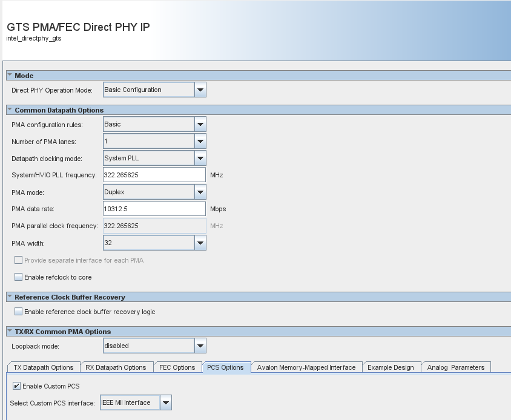The height and width of the screenshot is (420, 511).
Task: Click Common Datapath Options header text
Action: (x=59, y=110)
